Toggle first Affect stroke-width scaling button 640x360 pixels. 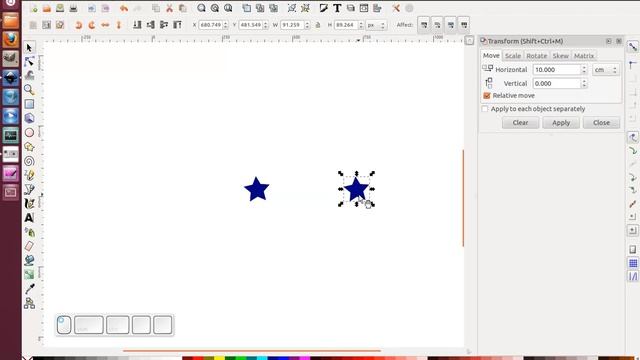(x=424, y=25)
